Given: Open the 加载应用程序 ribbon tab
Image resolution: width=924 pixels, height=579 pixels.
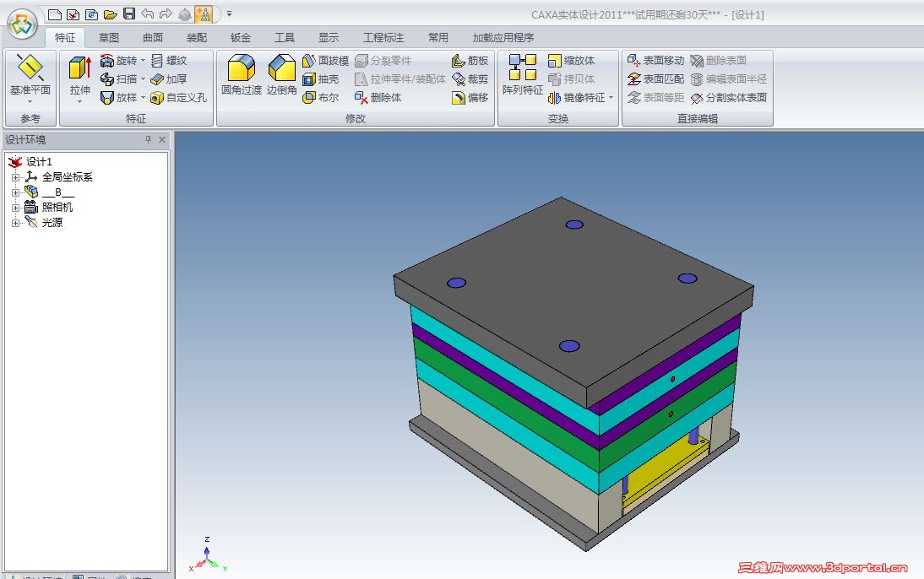Looking at the screenshot, I should (503, 38).
